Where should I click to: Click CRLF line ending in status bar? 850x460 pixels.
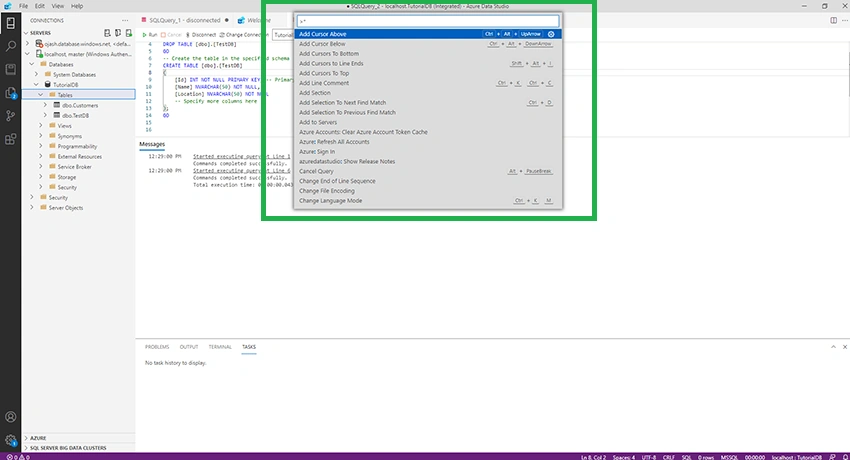pyautogui.click(x=668, y=457)
